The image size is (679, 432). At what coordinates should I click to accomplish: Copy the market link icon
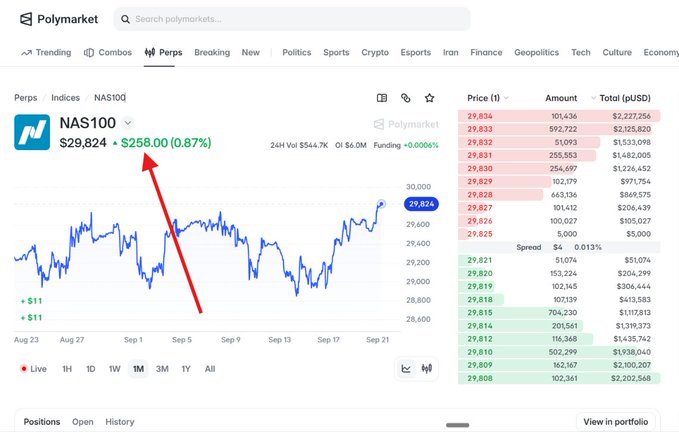pos(405,98)
